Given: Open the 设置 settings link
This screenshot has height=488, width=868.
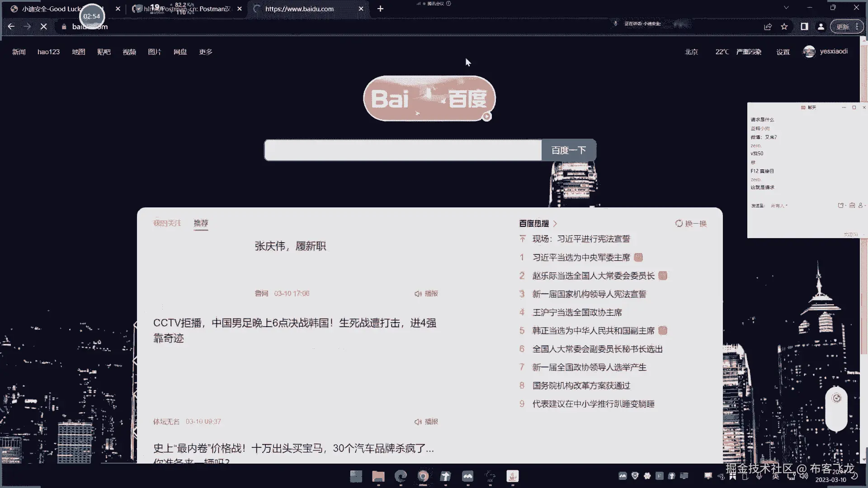Looking at the screenshot, I should click(x=783, y=52).
